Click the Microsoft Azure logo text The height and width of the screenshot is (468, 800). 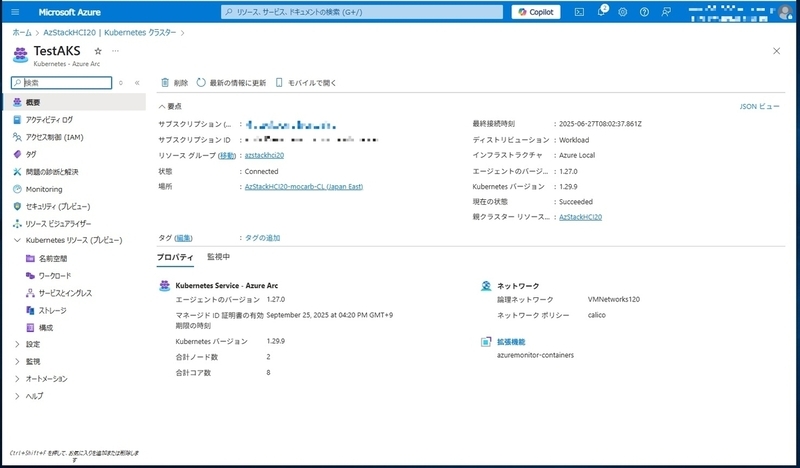click(69, 12)
